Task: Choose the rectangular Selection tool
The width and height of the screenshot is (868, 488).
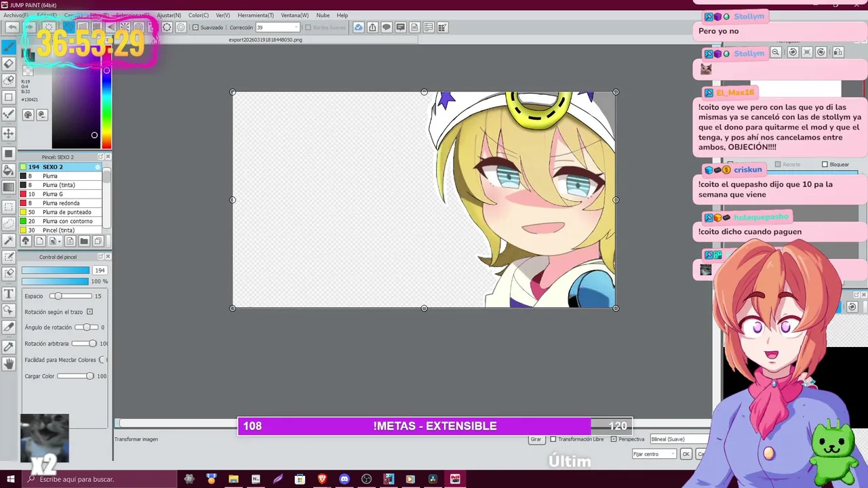Action: click(9, 207)
